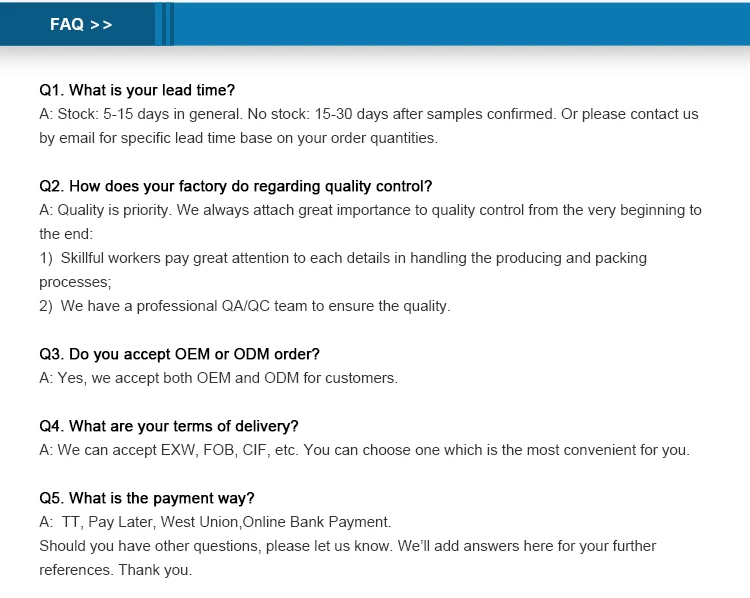Click the double chevron beside FAQ
The width and height of the screenshot is (750, 598).
pos(101,25)
